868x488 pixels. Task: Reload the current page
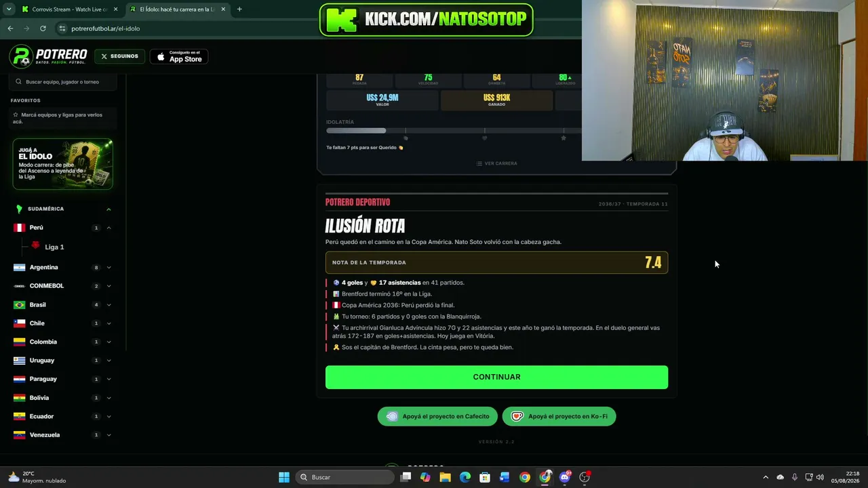[x=43, y=28]
